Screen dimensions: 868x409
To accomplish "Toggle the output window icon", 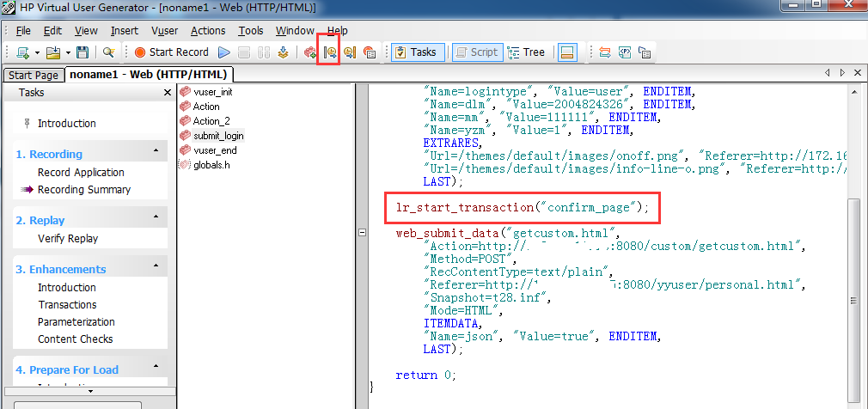I will 566,52.
